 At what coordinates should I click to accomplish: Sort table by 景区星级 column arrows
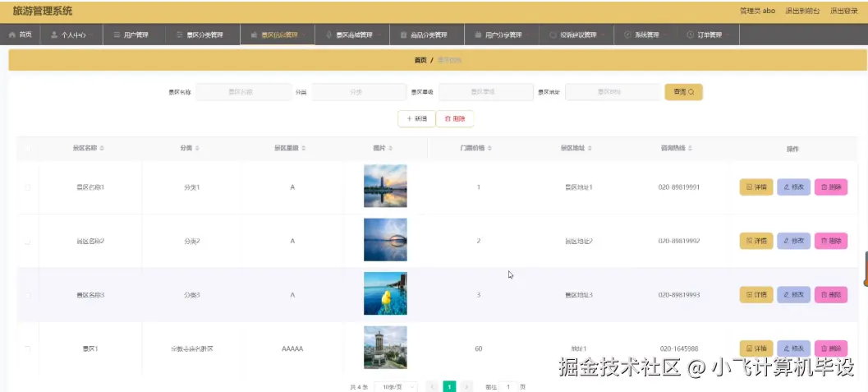point(303,149)
